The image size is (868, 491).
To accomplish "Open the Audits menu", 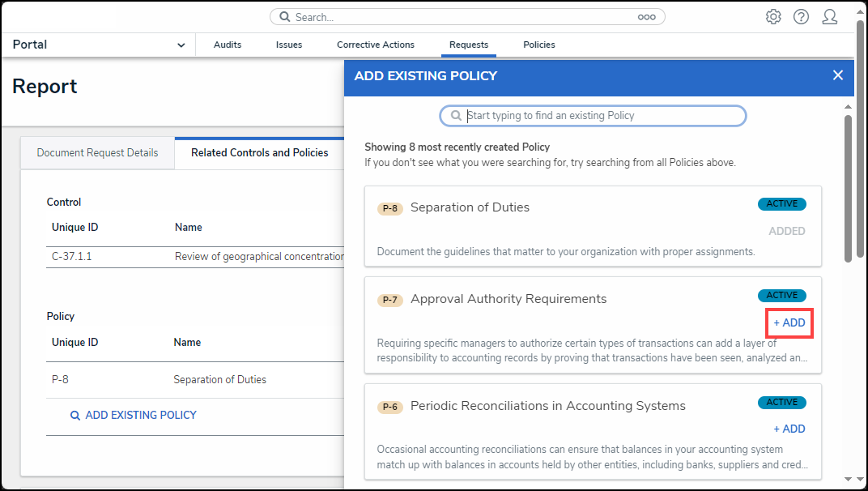I will click(228, 45).
